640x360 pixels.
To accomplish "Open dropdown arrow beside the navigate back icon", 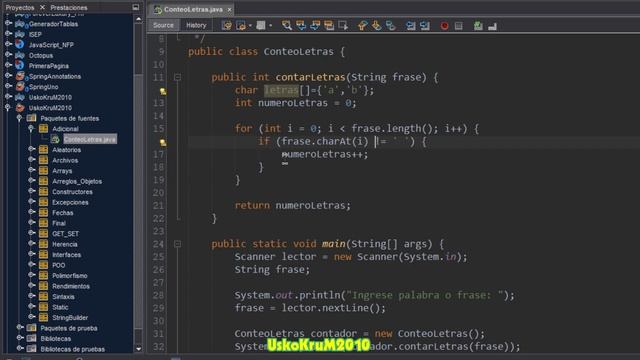I will [250, 26].
